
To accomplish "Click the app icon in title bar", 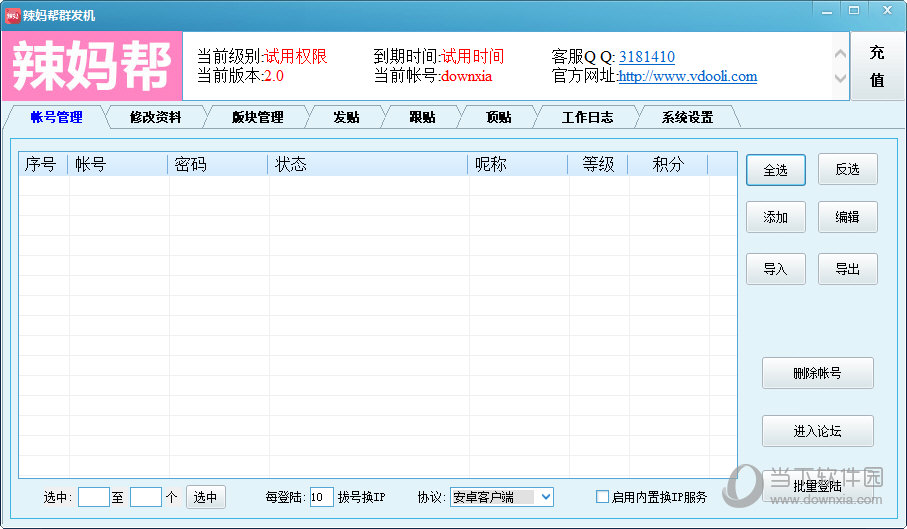I will pyautogui.click(x=12, y=15).
